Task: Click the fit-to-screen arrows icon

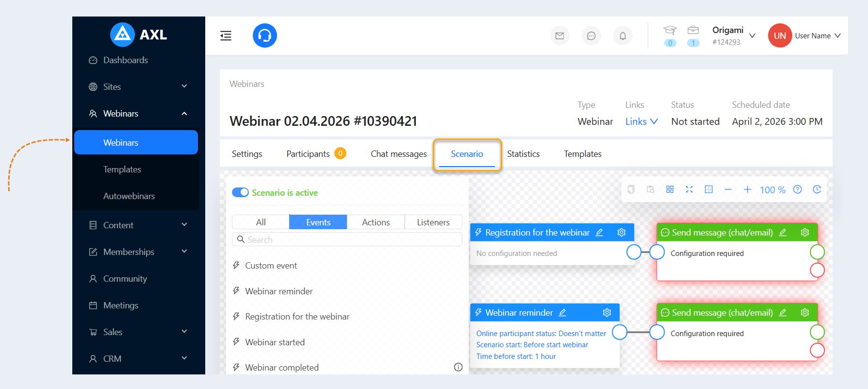Action: coord(689,189)
